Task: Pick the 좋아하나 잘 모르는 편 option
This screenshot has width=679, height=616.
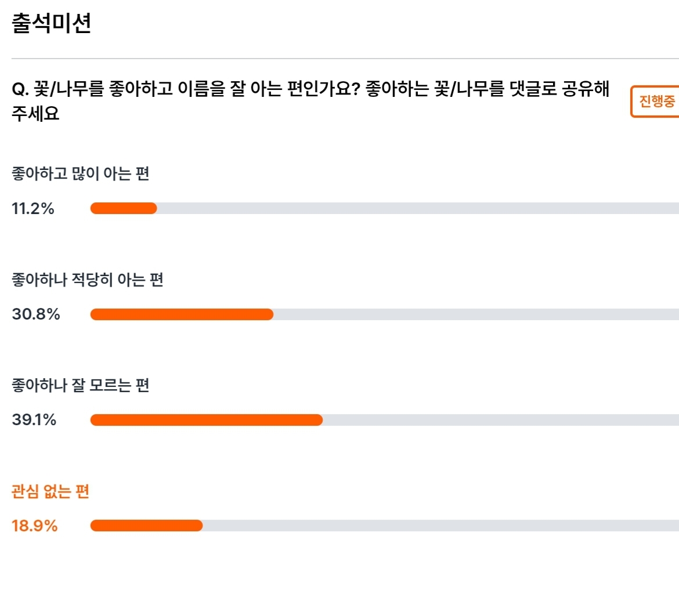Action: click(x=81, y=385)
